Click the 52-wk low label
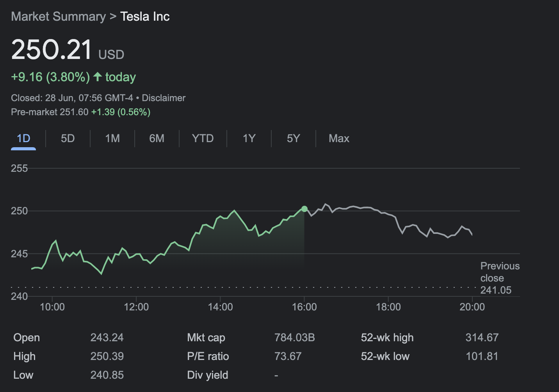 click(x=385, y=356)
